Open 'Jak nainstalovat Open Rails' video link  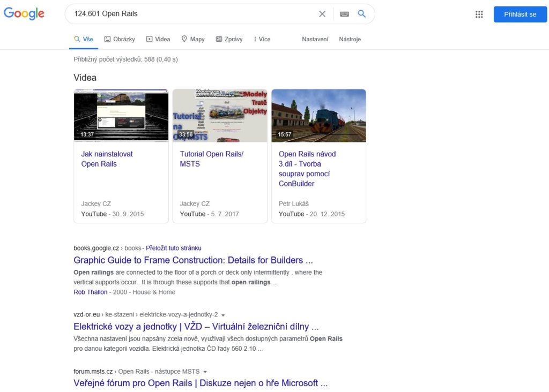(107, 159)
